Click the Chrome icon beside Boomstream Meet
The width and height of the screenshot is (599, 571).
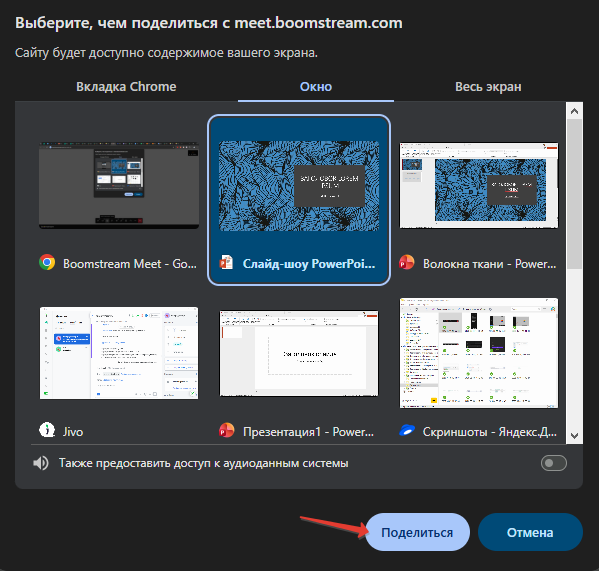point(47,262)
